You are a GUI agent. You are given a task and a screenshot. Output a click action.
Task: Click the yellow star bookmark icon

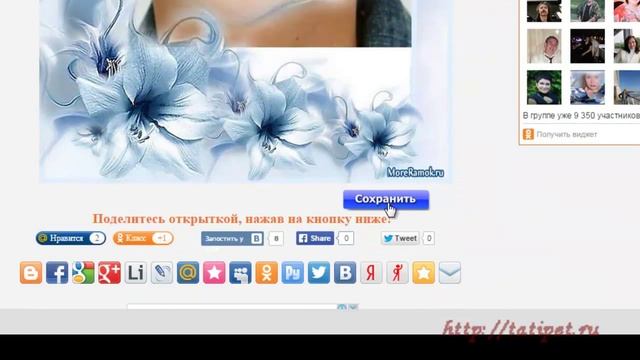(424, 273)
